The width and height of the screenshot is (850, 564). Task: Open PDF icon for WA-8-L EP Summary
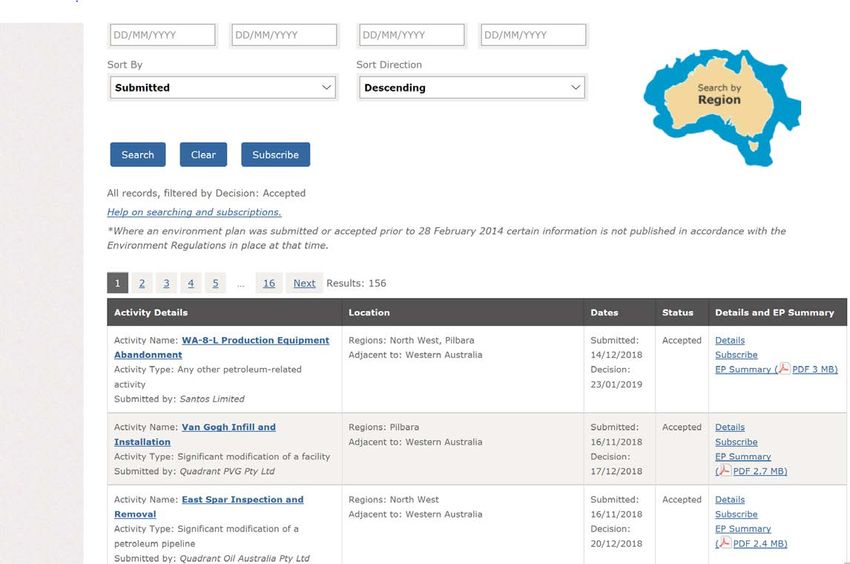(x=784, y=369)
